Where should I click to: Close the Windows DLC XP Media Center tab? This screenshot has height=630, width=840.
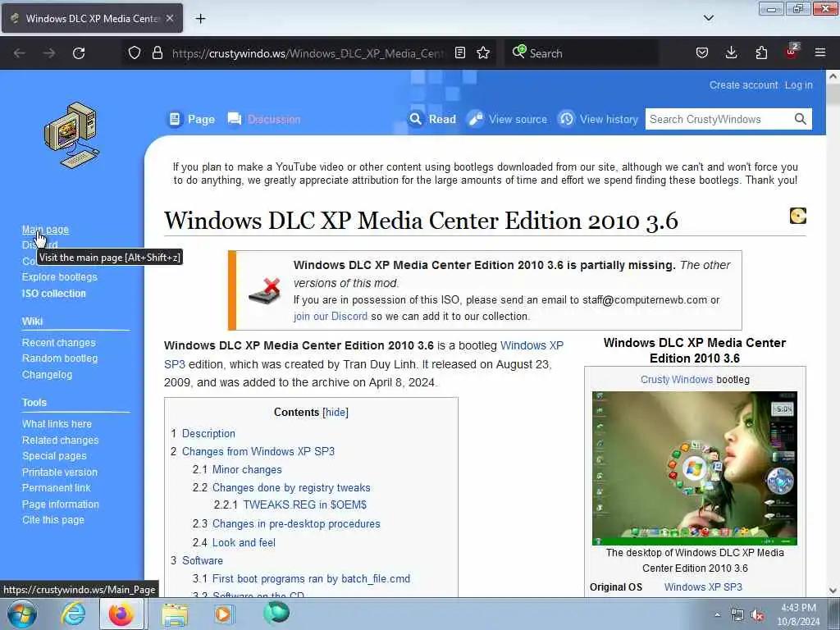click(x=170, y=18)
